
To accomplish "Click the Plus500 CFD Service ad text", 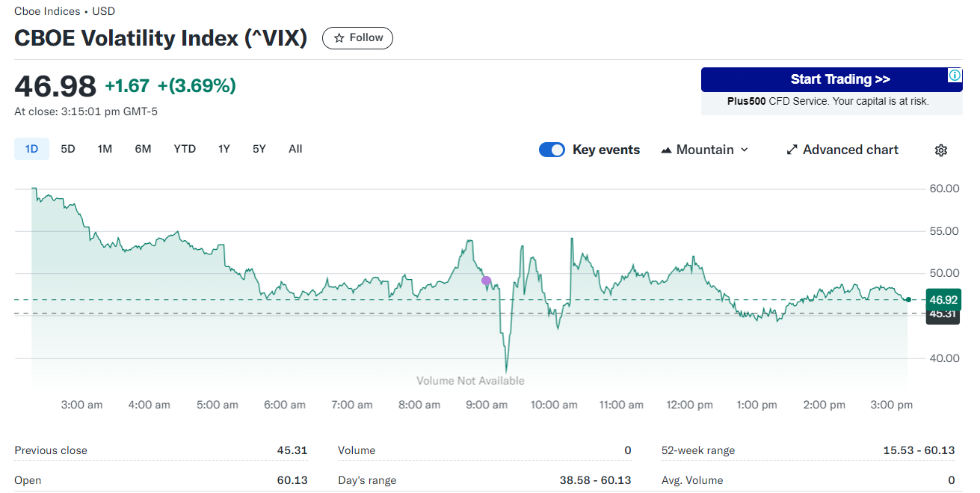I will click(828, 101).
